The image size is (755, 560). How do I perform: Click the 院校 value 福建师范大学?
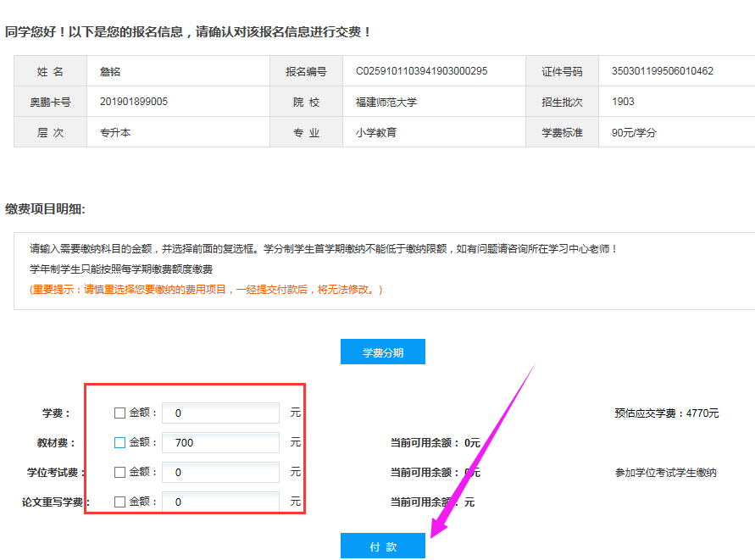386,103
